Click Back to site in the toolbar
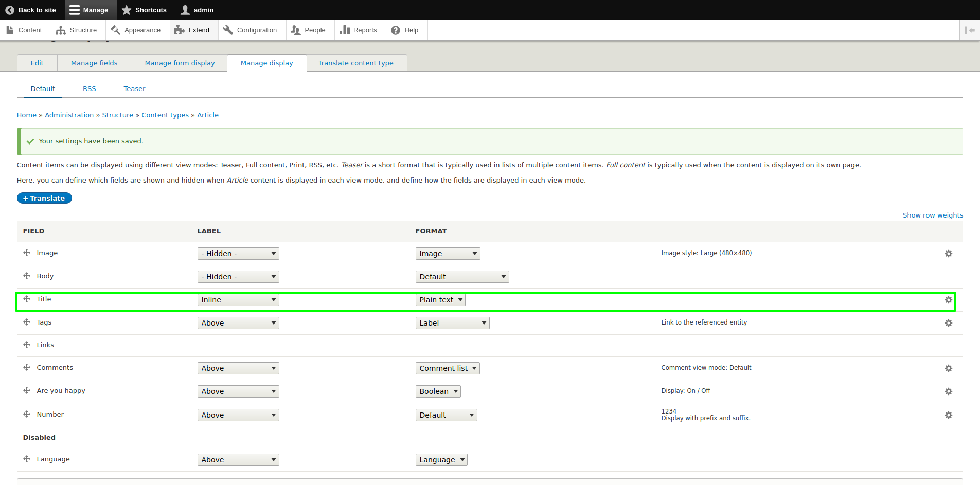This screenshot has width=980, height=485. click(x=30, y=10)
